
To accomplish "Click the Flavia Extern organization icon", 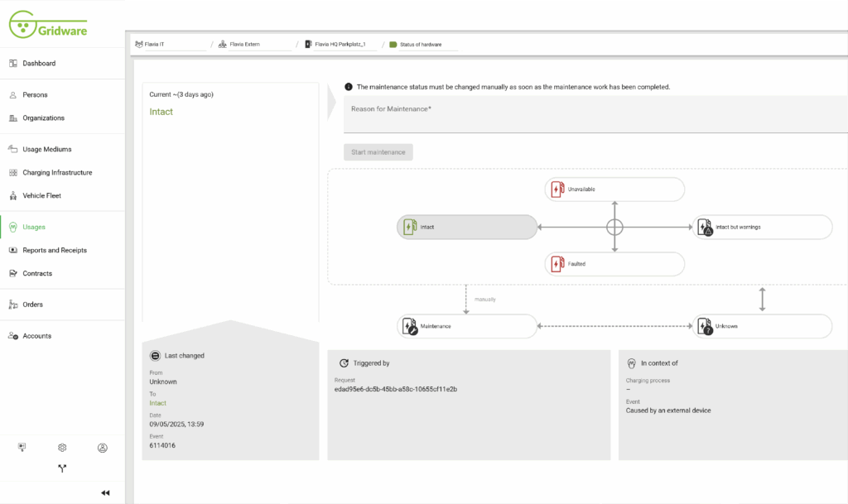I will click(222, 45).
